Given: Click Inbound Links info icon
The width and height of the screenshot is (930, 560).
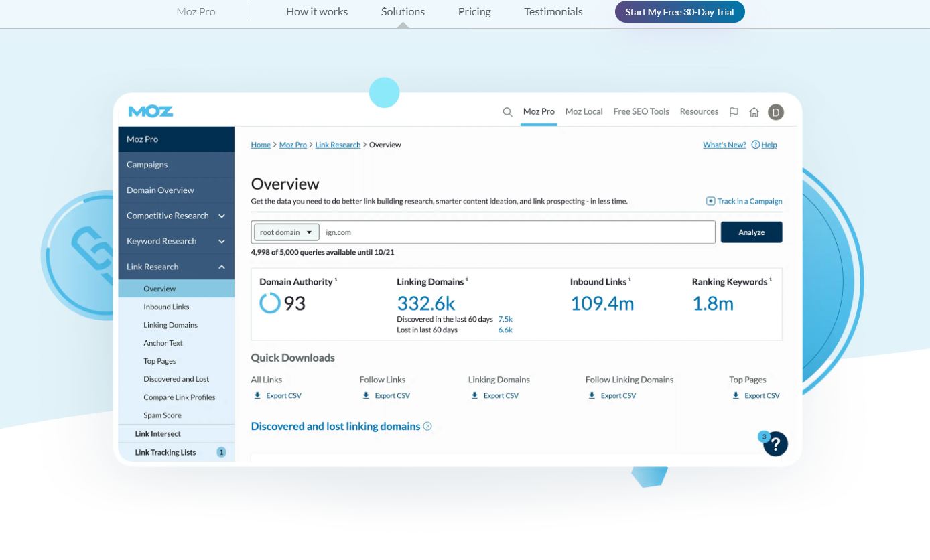Looking at the screenshot, I should click(630, 279).
